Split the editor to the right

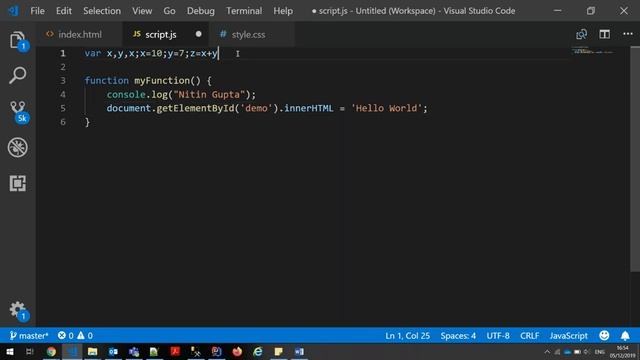point(604,34)
